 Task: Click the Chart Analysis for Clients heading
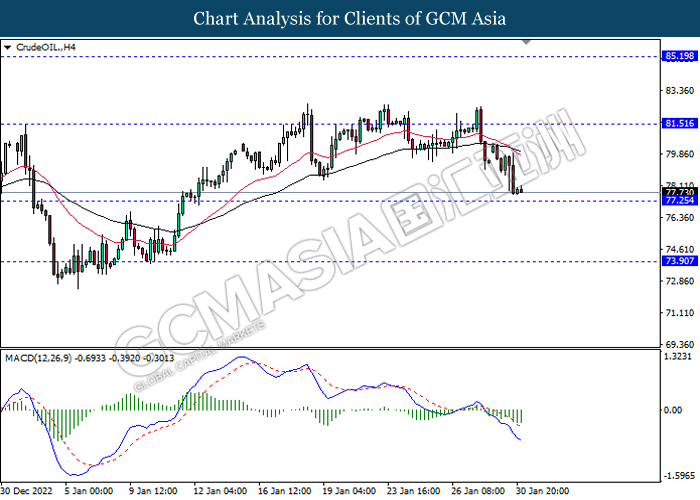click(x=350, y=19)
